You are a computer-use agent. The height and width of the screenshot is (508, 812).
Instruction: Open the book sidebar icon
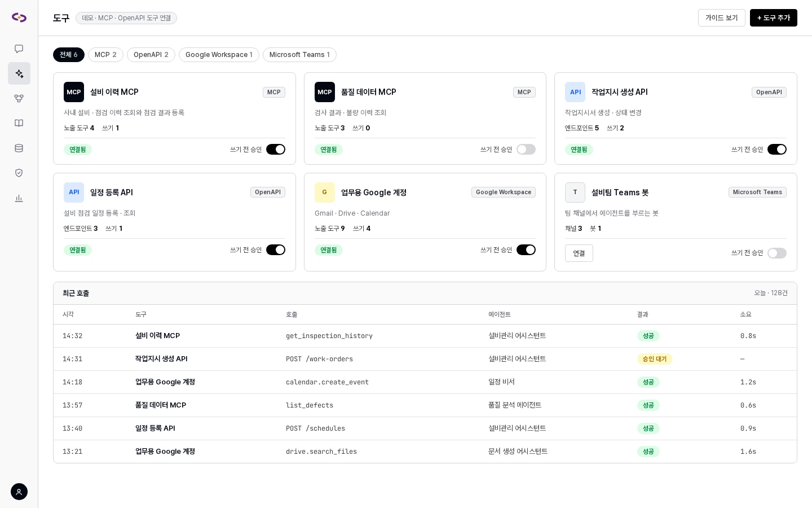pyautogui.click(x=19, y=123)
